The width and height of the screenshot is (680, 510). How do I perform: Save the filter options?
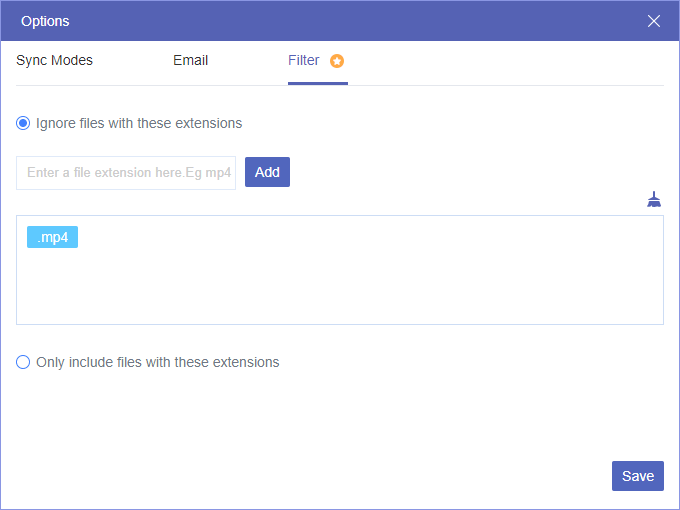click(637, 476)
